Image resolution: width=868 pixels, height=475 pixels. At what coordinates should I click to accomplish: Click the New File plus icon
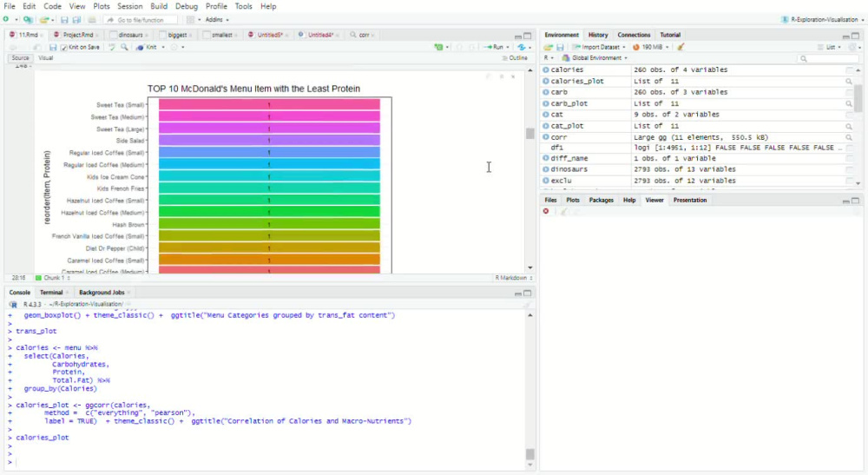[6, 19]
